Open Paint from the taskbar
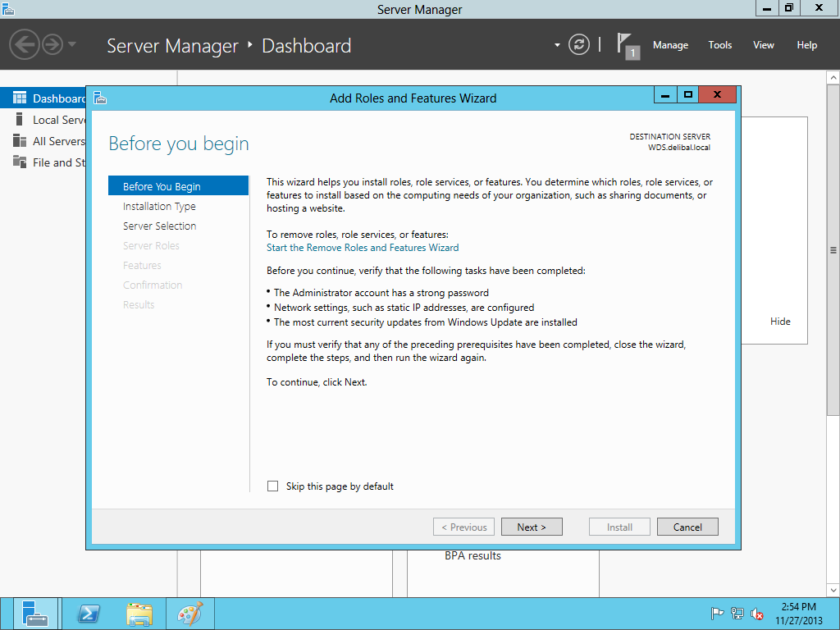Screen dimensions: 840x630 (x=189, y=614)
